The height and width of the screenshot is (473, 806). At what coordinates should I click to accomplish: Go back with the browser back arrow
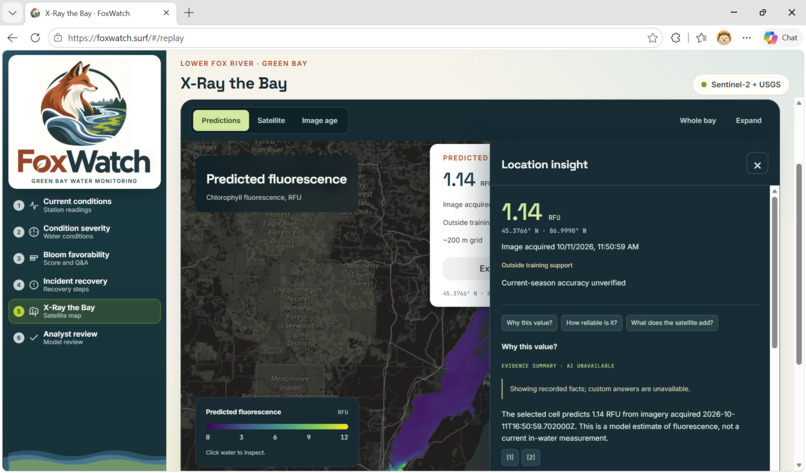coord(13,38)
